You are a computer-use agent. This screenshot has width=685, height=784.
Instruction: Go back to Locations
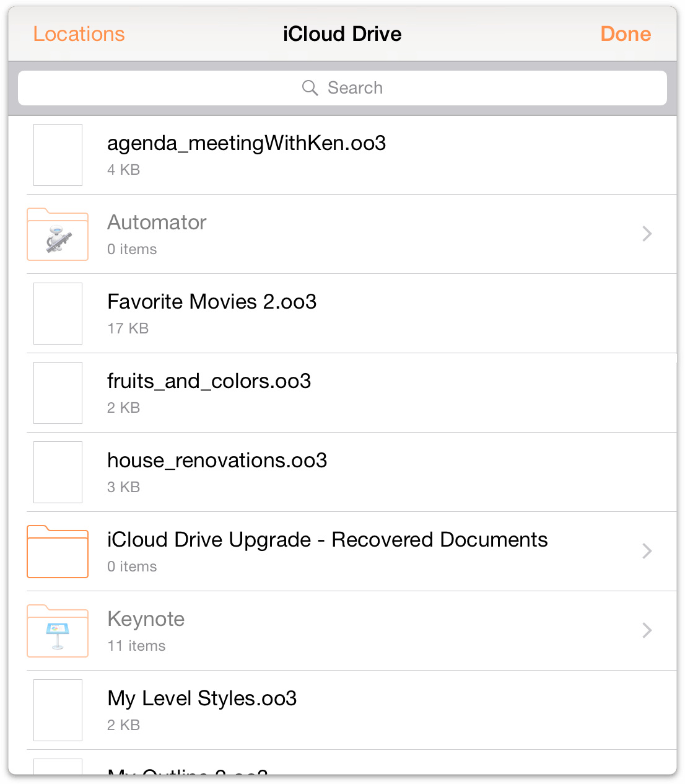(x=79, y=34)
